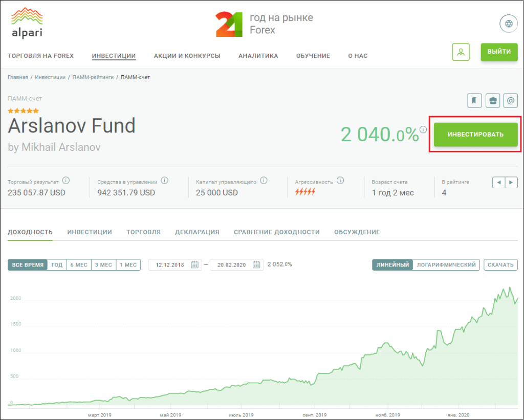Open calendar for start date 12.12.2018
The height and width of the screenshot is (420, 524).
(194, 264)
